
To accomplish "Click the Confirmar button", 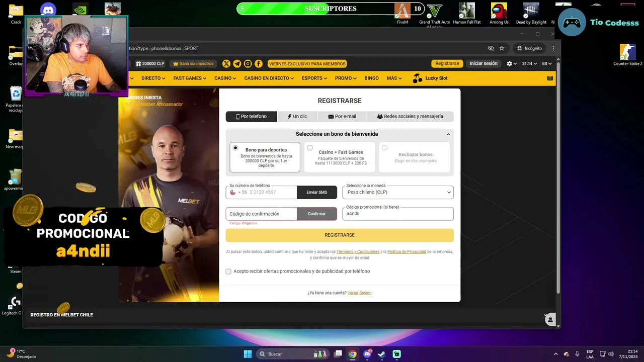I will [x=317, y=214].
